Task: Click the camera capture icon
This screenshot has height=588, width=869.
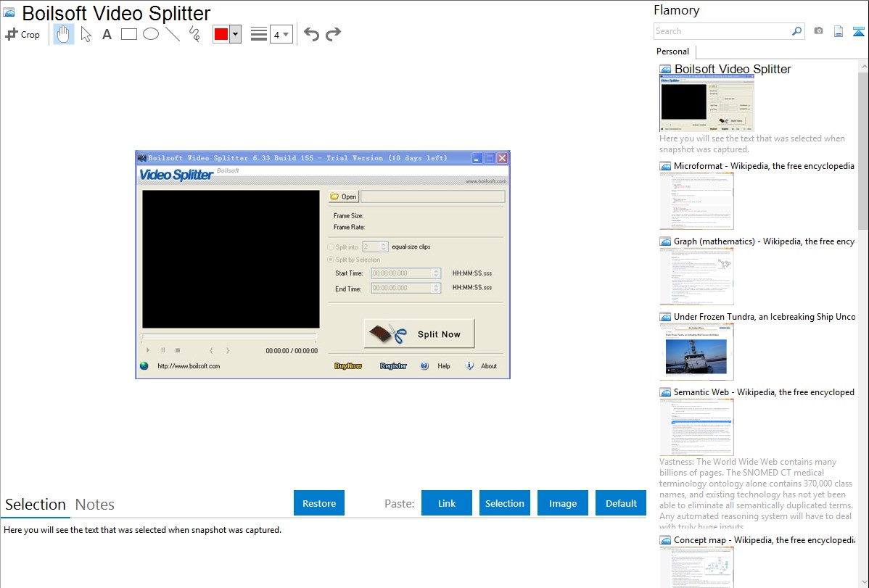Action: coord(818,31)
